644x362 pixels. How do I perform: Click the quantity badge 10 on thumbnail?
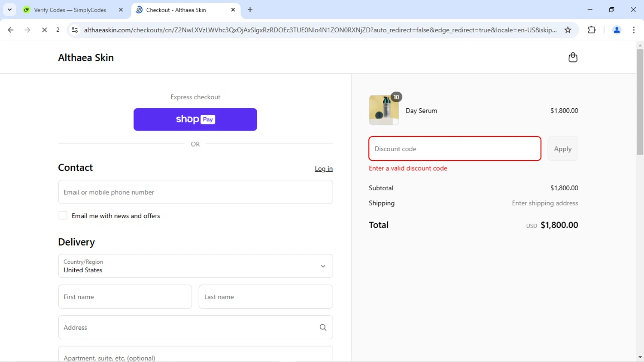[x=396, y=97]
